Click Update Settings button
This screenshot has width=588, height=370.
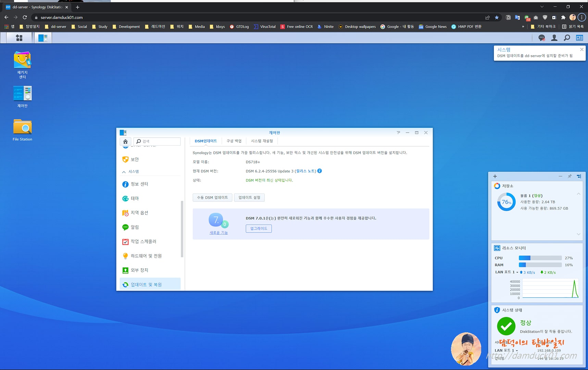pyautogui.click(x=249, y=197)
